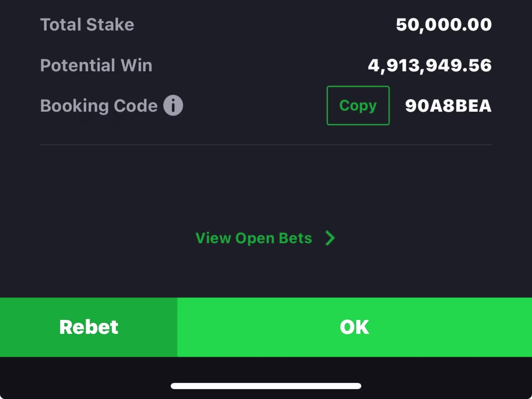Viewport: 532px width, 399px height.
Task: Show booking code help via the i icon
Action: tap(173, 106)
